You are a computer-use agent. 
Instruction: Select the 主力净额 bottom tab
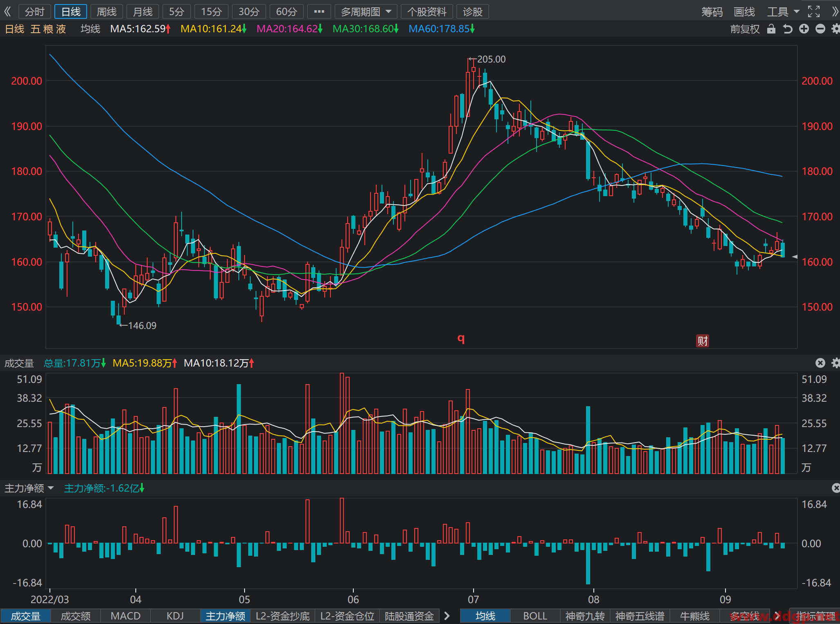[225, 616]
